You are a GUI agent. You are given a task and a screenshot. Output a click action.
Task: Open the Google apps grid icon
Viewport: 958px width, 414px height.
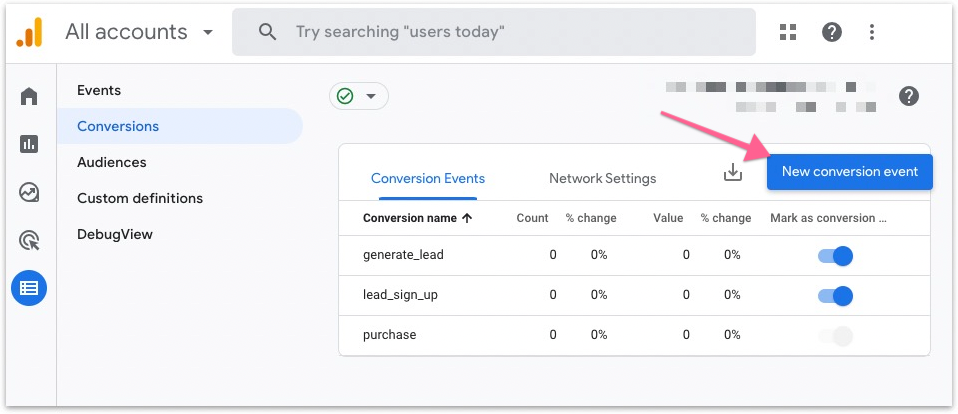point(788,32)
